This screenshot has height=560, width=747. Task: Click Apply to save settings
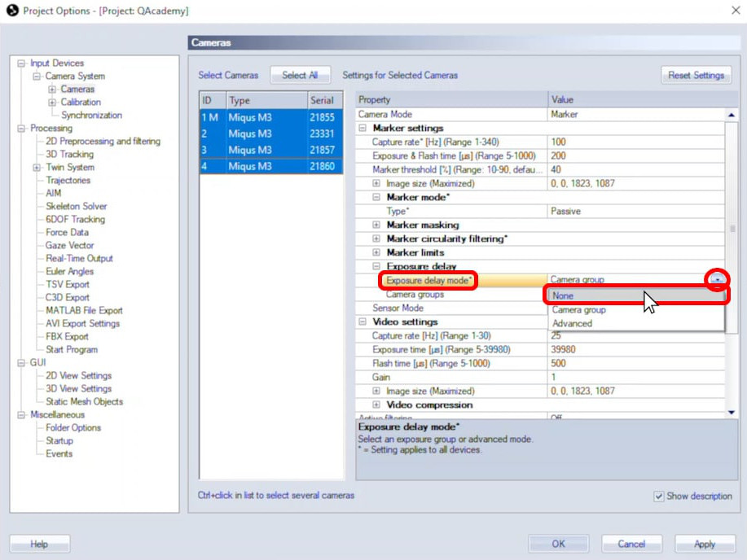point(704,544)
